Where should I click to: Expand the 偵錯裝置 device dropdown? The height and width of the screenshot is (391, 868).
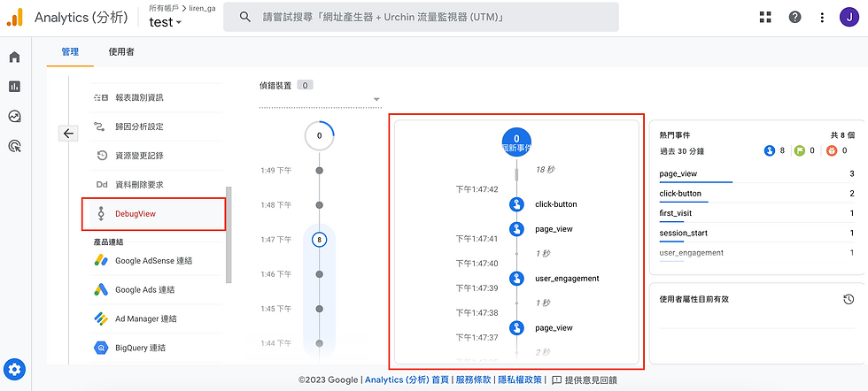pos(320,100)
